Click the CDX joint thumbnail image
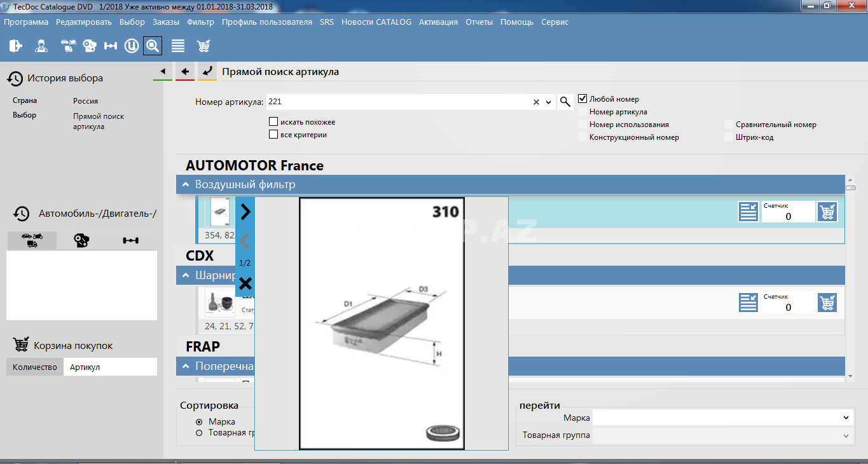Image resolution: width=868 pixels, height=464 pixels. 220,302
